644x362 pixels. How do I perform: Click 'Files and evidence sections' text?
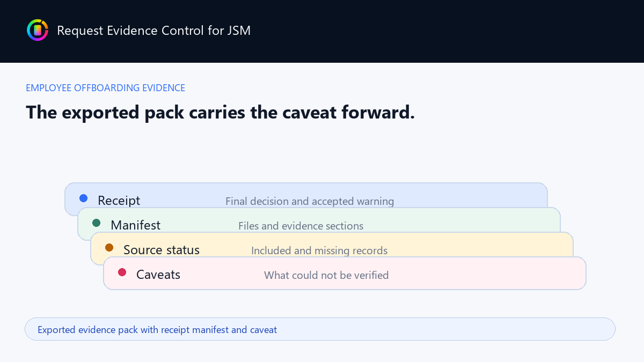click(x=301, y=226)
